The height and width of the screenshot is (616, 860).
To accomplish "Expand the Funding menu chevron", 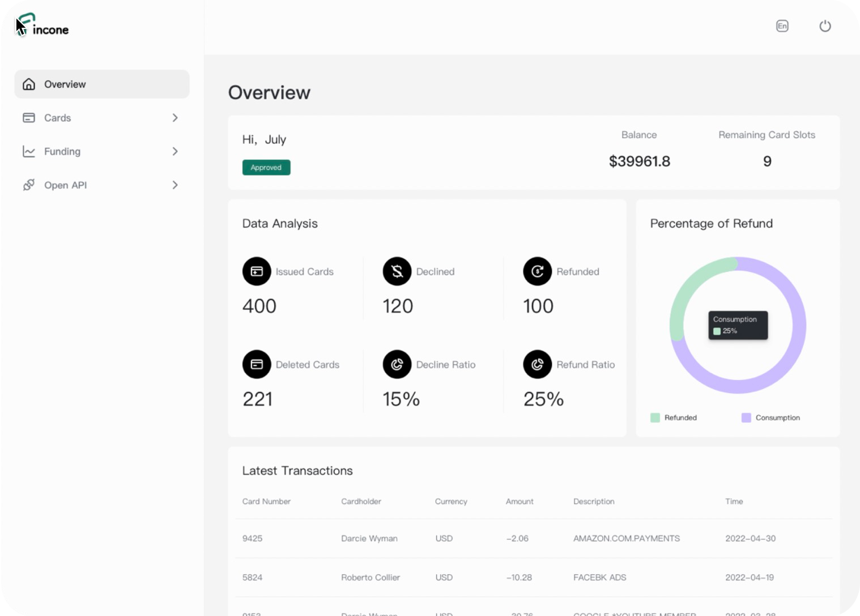I will pyautogui.click(x=175, y=151).
